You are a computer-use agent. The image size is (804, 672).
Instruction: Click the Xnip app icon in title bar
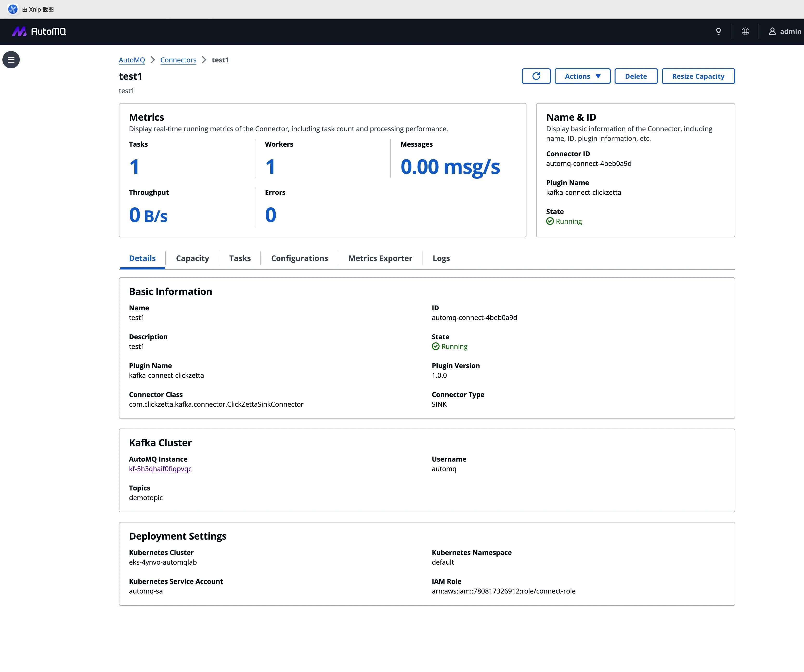(x=13, y=9)
